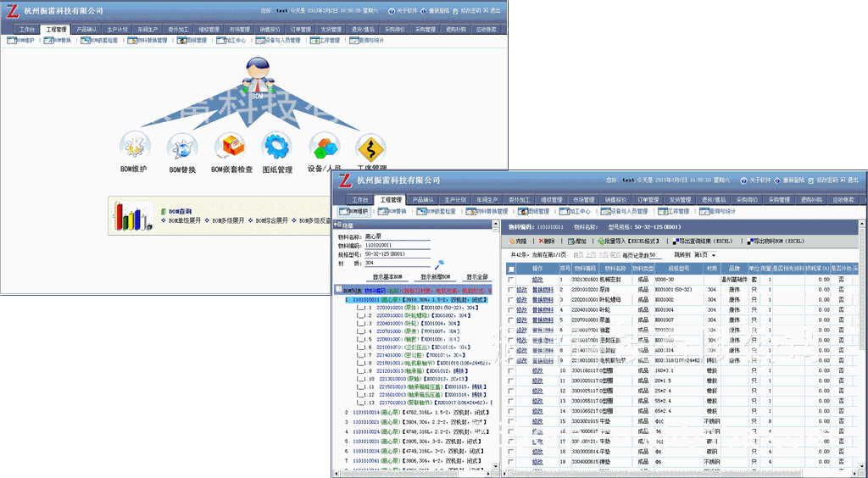Click 显示全部 button
The height and width of the screenshot is (478, 868).
click(x=476, y=276)
